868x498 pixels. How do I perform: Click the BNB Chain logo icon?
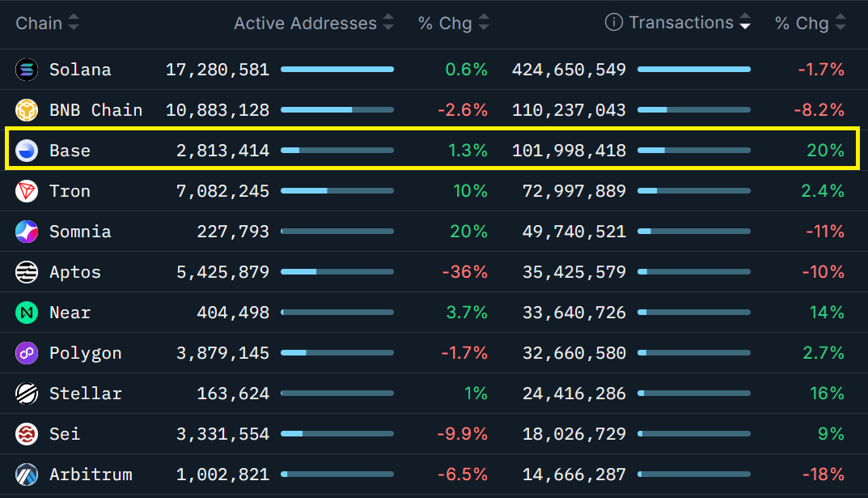pyautogui.click(x=26, y=110)
